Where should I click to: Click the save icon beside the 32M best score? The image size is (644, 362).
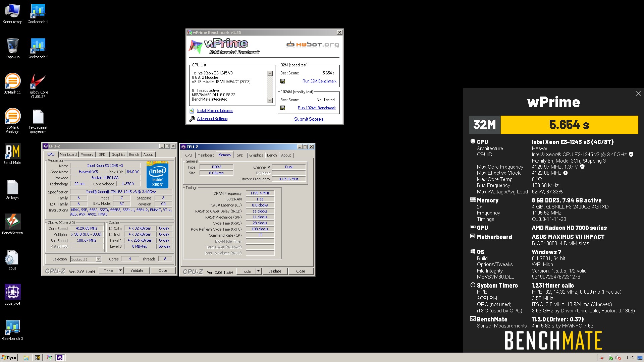pos(283,81)
